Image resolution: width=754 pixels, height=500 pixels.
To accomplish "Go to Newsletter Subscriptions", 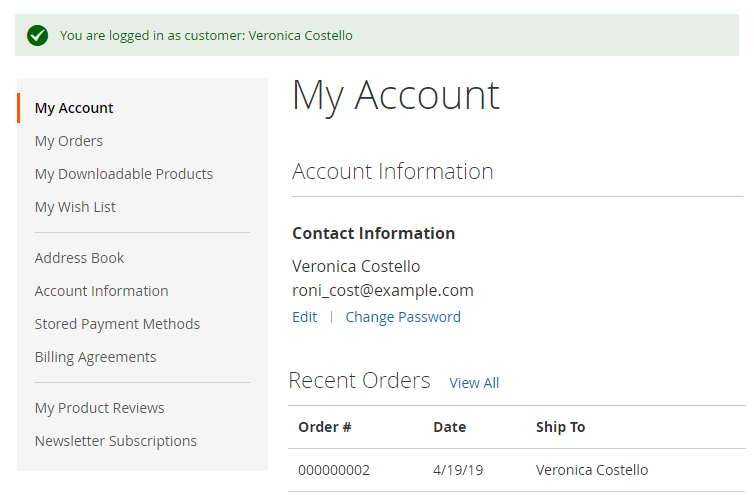I will point(116,441).
